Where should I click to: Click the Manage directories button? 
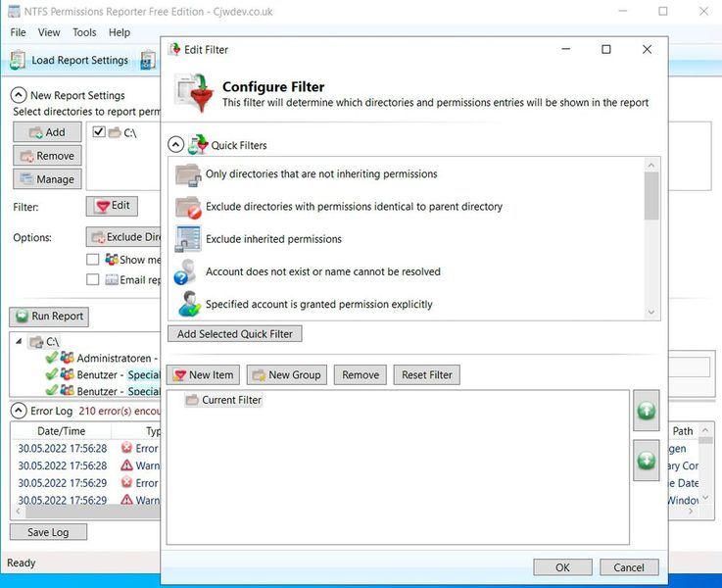pos(47,179)
